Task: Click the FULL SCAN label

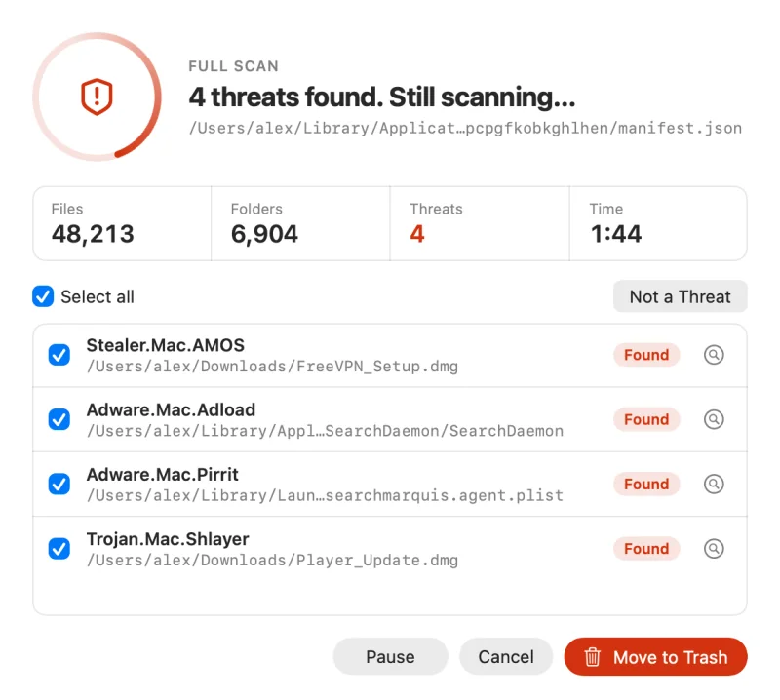Action: pos(233,66)
